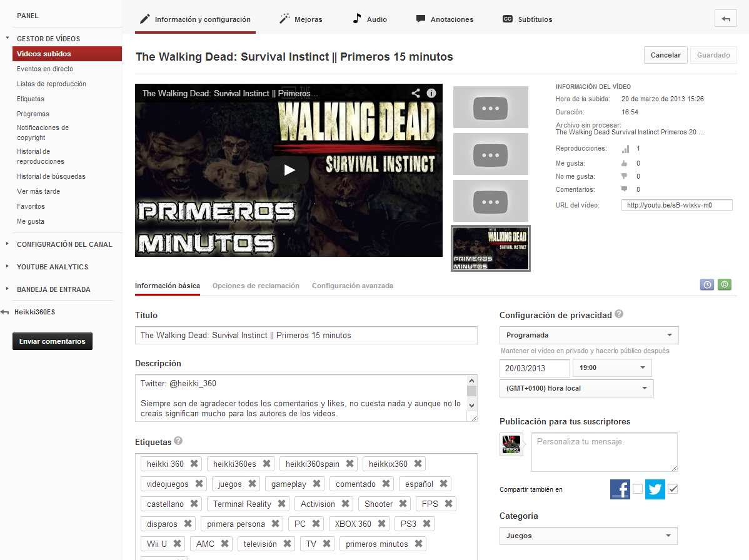Screen dimensions: 749x560
Task: Open the Anotaciones tab
Action: (x=445, y=19)
